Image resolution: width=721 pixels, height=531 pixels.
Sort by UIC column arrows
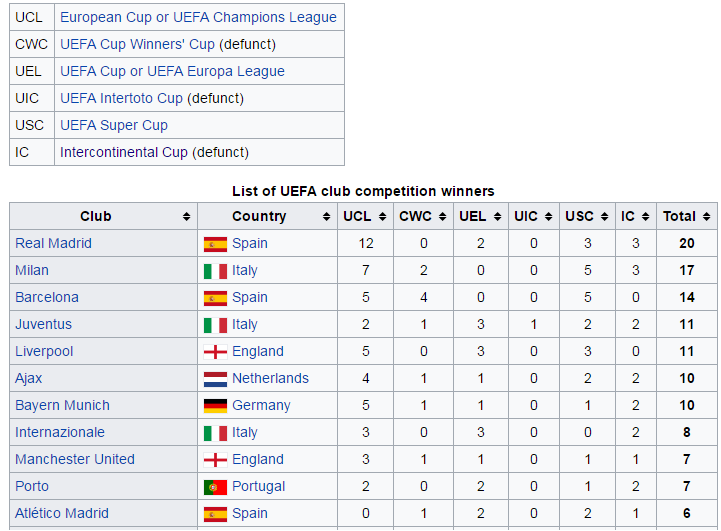click(x=548, y=217)
